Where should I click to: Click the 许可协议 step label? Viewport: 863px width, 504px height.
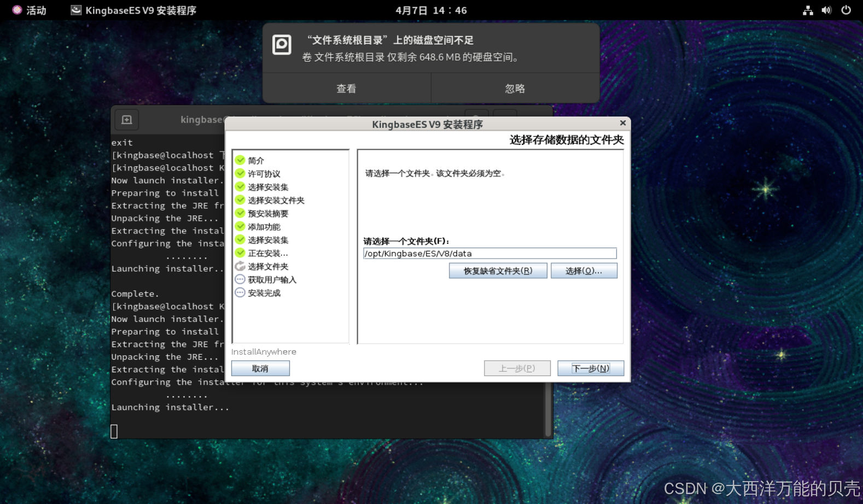click(x=264, y=174)
